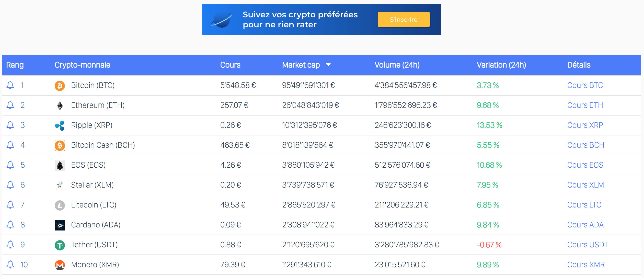644x277 pixels.
Task: Click the alert bell for Ethereum
Action: pos(10,105)
